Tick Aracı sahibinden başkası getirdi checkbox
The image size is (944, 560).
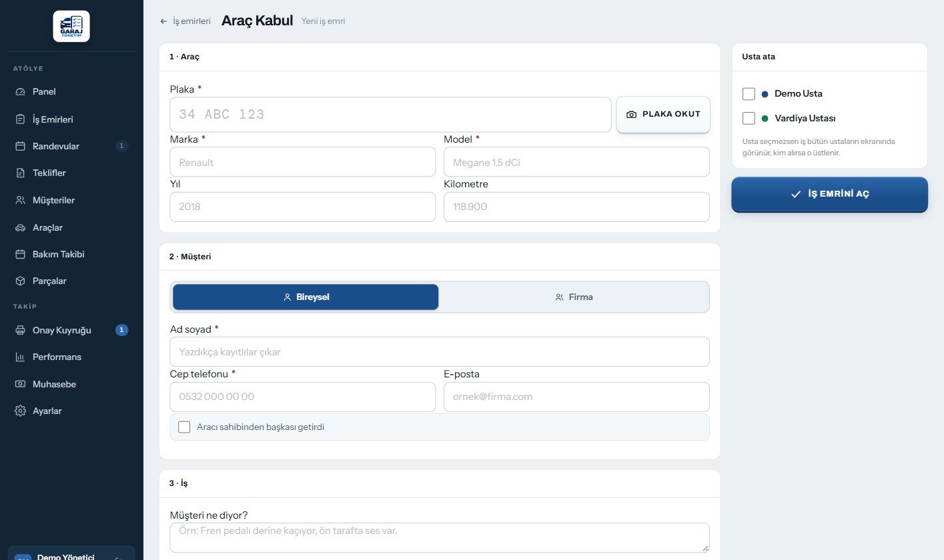184,427
